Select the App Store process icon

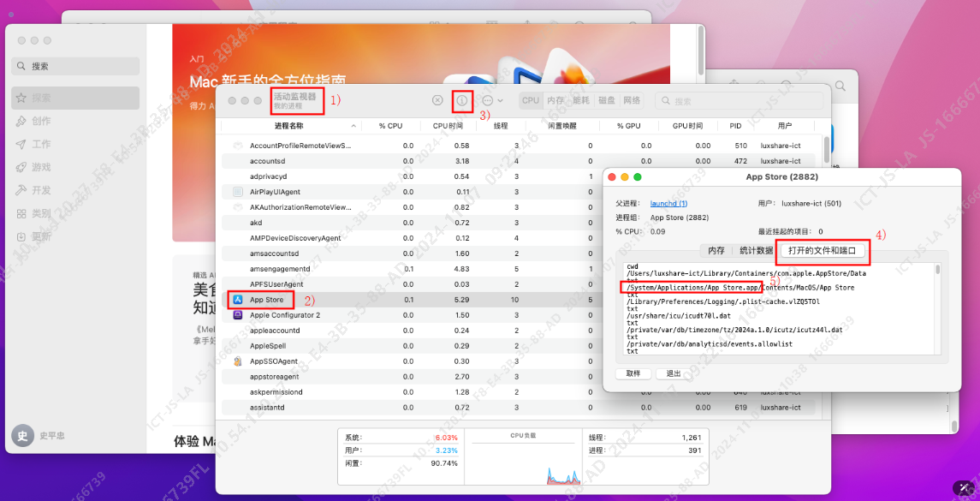coord(237,300)
